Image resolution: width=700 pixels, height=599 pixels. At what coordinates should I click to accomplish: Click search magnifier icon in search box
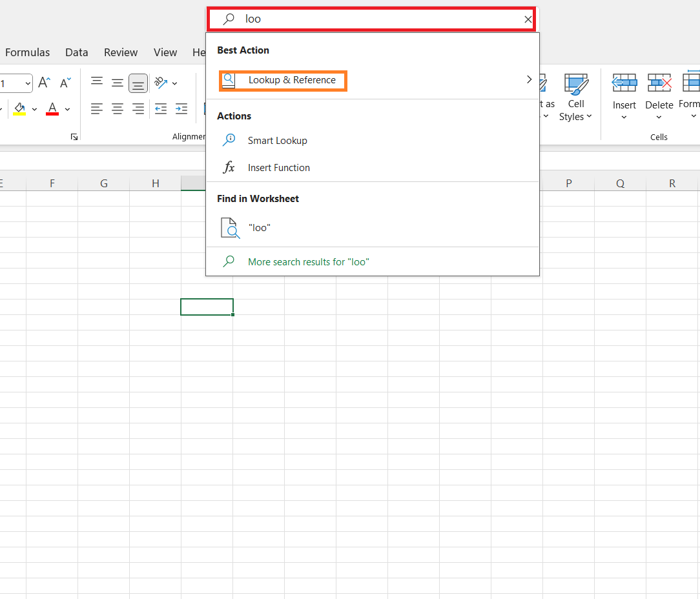click(229, 19)
